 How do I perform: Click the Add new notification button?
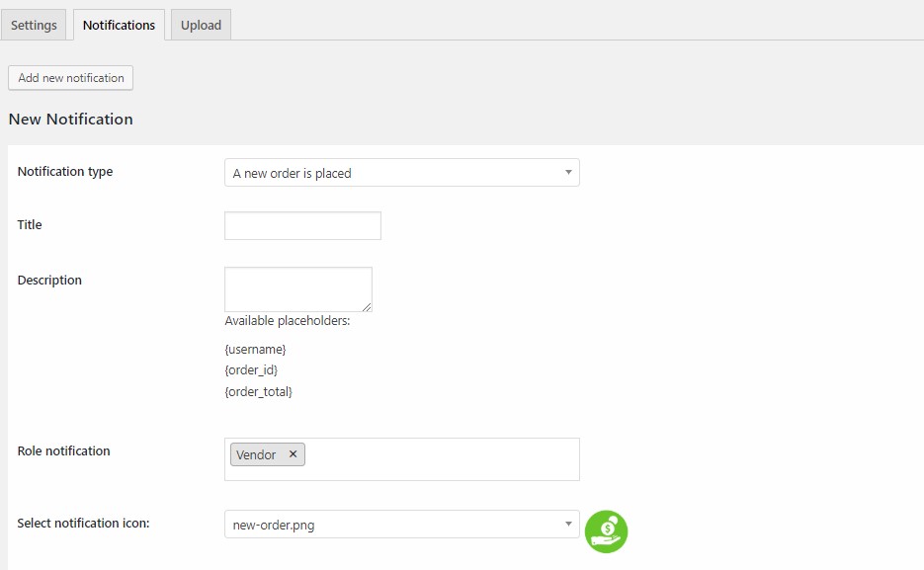pos(71,78)
